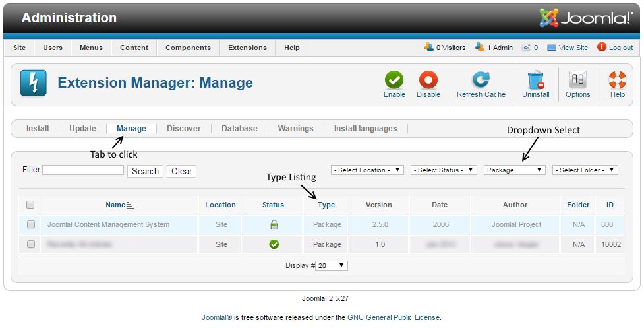Click the 2006 date cell
The width and height of the screenshot is (644, 328).
pyautogui.click(x=441, y=224)
